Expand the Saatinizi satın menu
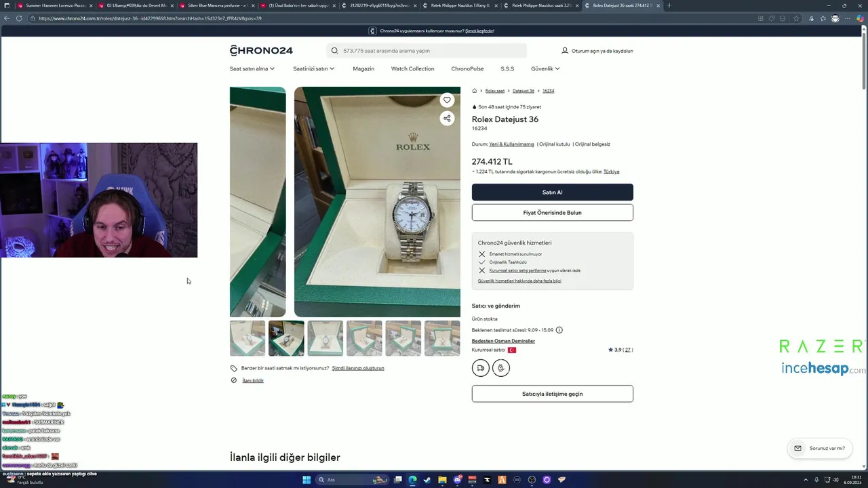Viewport: 868px width, 488px height. (x=313, y=68)
